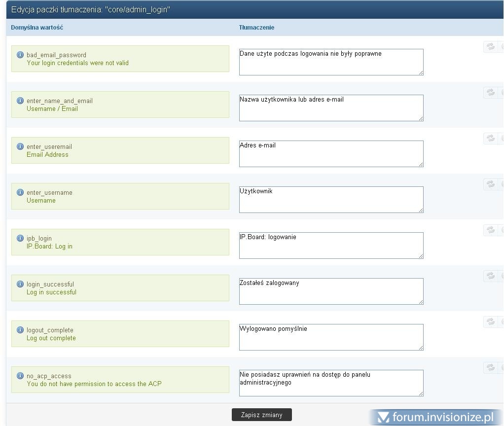This screenshot has width=504, height=426.
Task: Click the info icon next to no_acp_access
Action: pos(20,376)
